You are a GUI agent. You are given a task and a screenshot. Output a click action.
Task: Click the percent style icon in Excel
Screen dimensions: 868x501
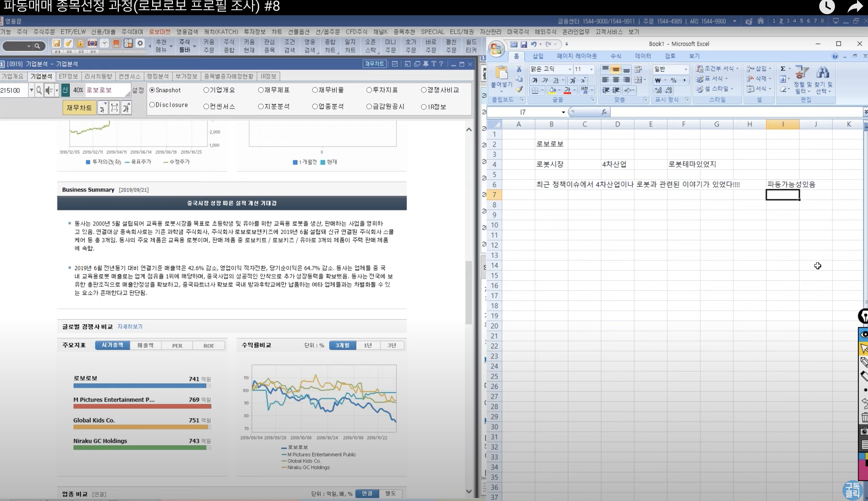(673, 80)
